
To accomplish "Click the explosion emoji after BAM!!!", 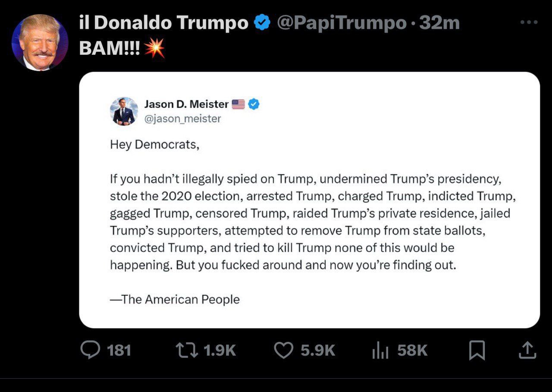I will point(154,48).
